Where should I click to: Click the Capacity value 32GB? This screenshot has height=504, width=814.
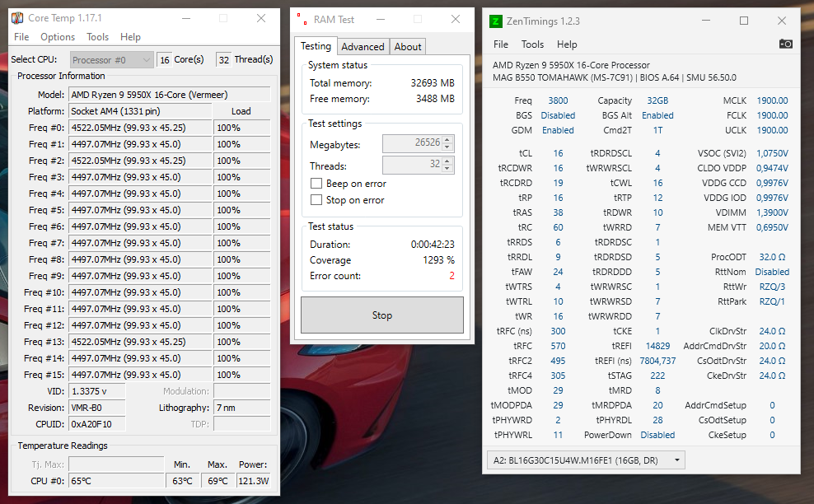(657, 100)
